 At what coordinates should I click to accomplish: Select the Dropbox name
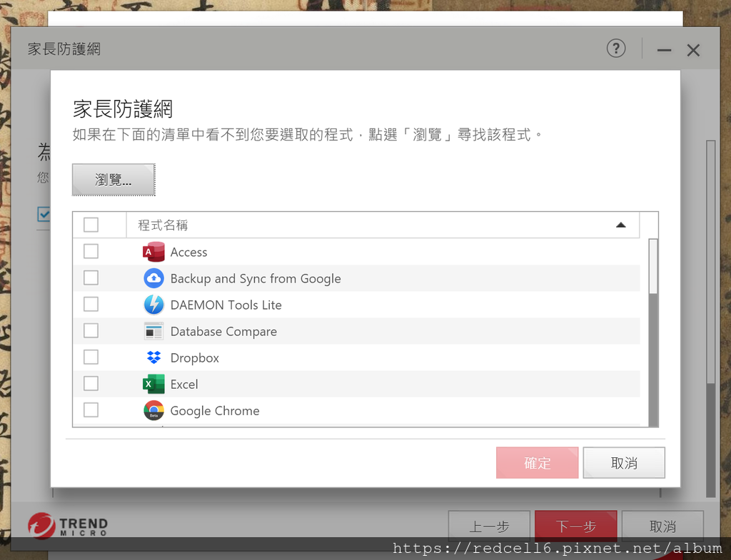coord(195,358)
